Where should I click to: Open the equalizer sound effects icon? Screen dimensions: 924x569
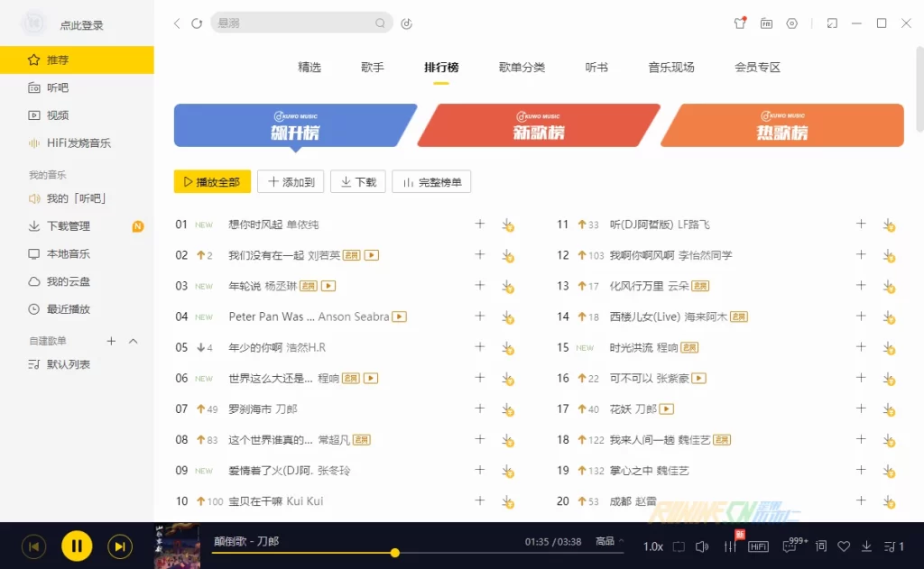point(729,546)
